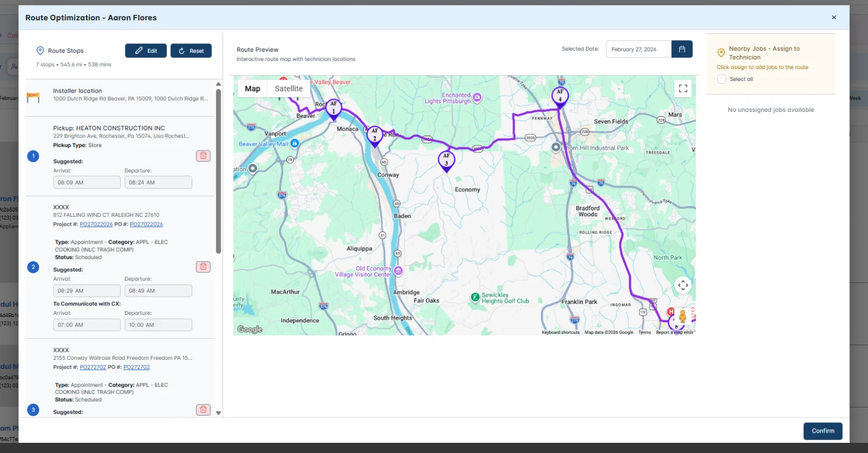Switch to Satellite map view
The height and width of the screenshot is (453, 868).
[288, 89]
